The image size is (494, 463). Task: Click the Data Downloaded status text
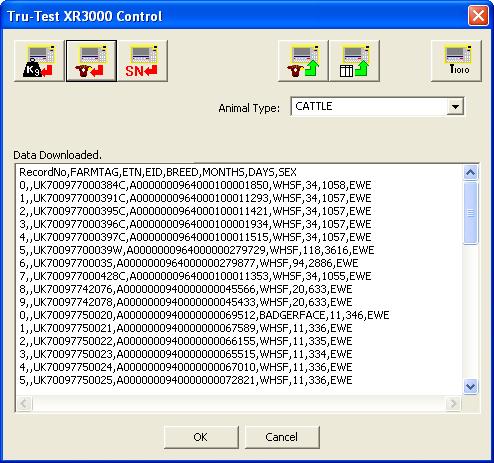click(x=57, y=155)
